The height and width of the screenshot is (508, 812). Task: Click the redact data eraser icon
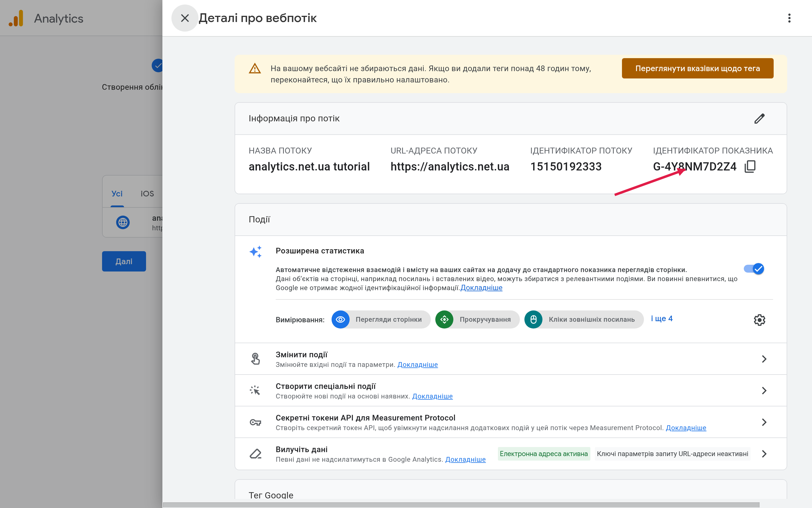pos(255,454)
